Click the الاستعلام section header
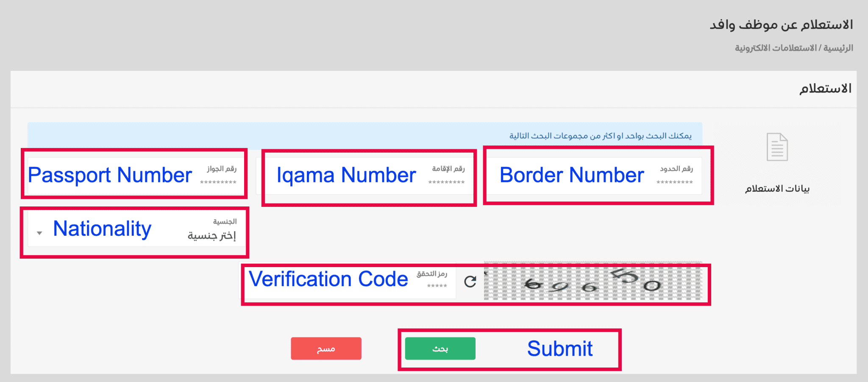The height and width of the screenshot is (382, 868). tap(825, 89)
